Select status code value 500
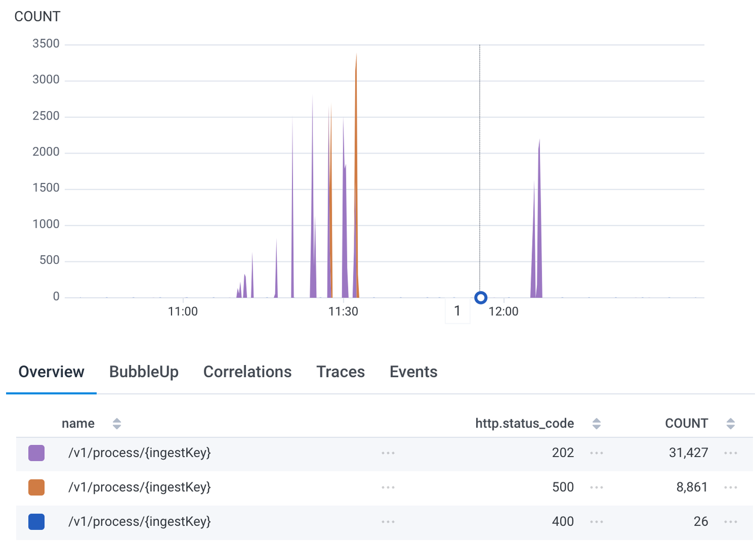Screen dimensions: 756x546 point(563,487)
